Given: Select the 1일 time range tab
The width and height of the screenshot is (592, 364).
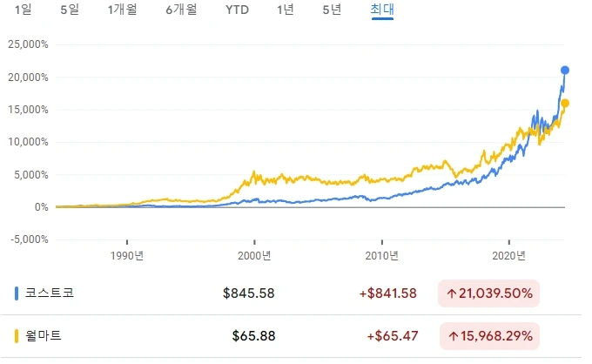Looking at the screenshot, I should [x=23, y=9].
